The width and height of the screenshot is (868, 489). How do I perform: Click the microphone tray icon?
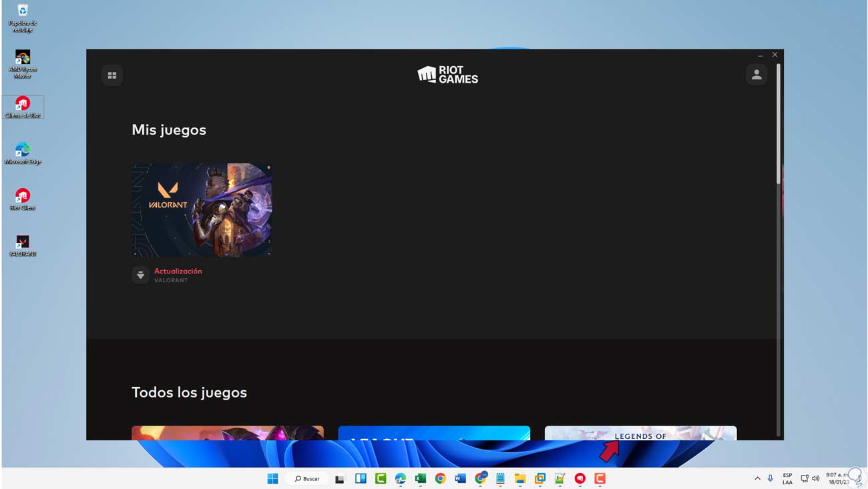click(x=771, y=478)
